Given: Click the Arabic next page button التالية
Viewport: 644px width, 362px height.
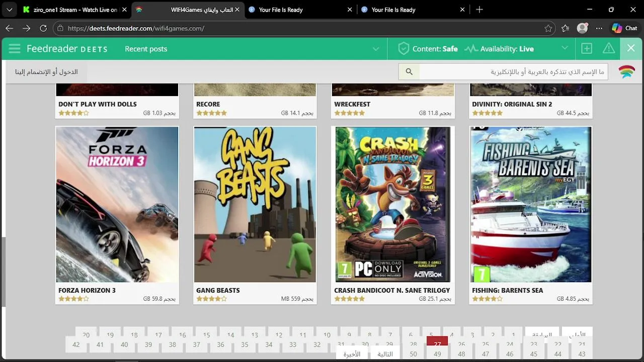Looking at the screenshot, I should click(x=385, y=354).
